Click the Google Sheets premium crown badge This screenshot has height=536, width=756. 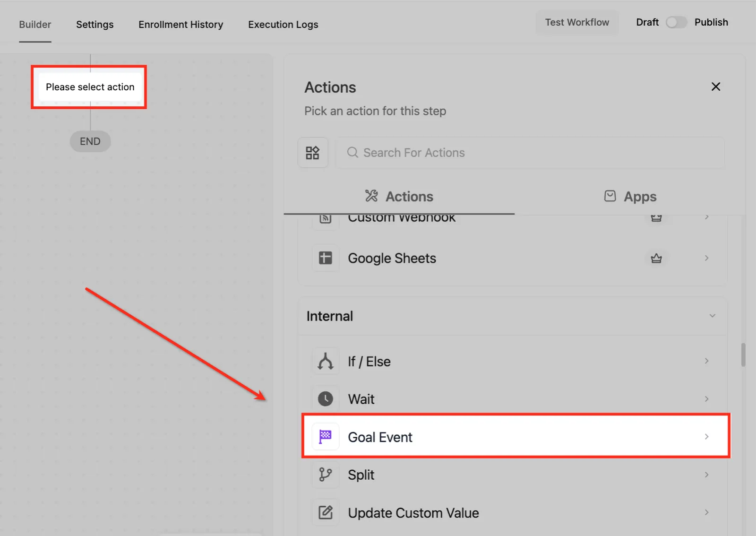coord(656,259)
